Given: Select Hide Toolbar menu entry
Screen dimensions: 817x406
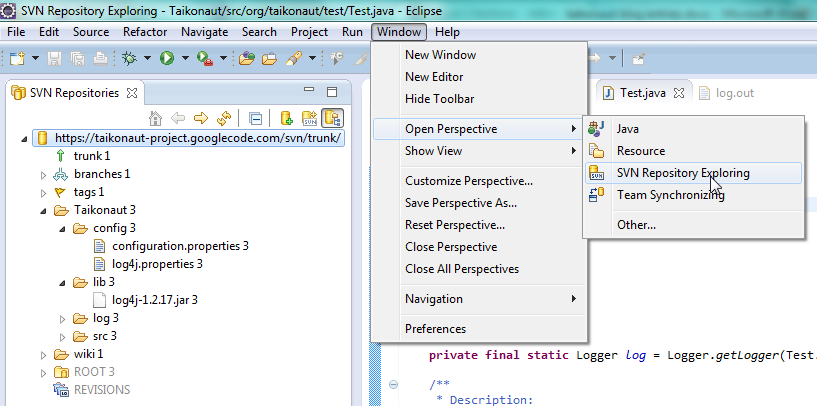Looking at the screenshot, I should (480, 99).
